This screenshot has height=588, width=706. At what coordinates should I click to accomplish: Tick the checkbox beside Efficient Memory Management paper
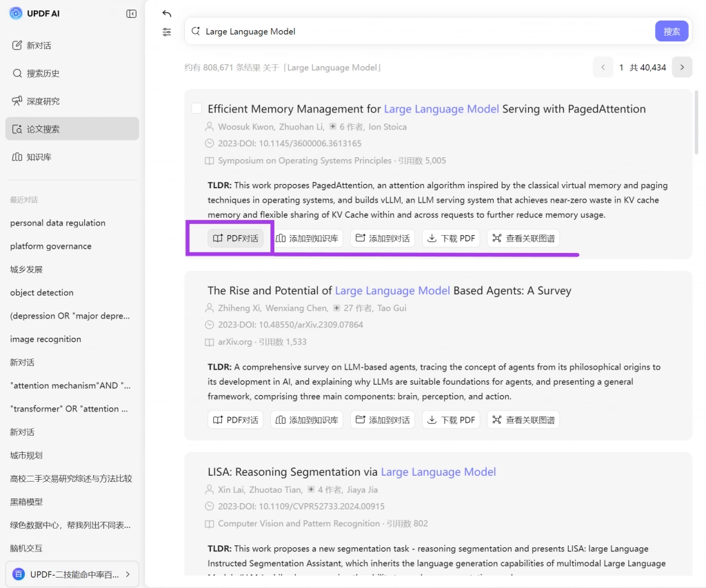(x=196, y=108)
